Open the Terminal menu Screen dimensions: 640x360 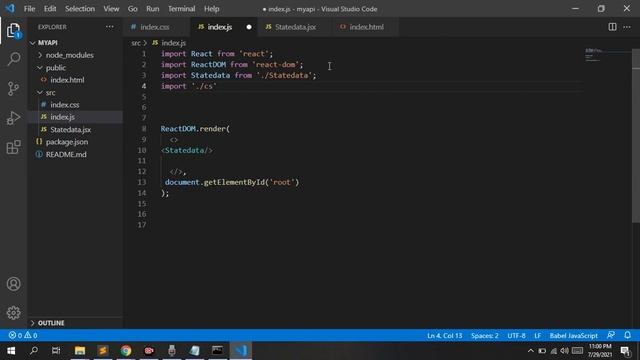coord(182,9)
